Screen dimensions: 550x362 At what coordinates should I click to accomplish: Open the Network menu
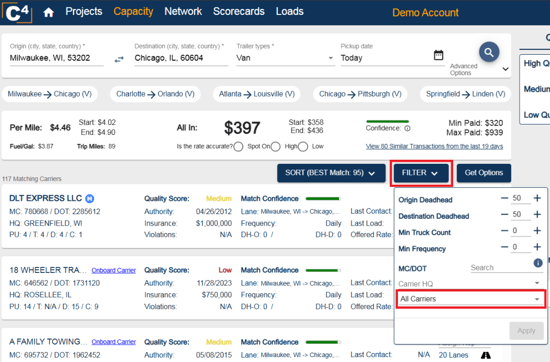[x=183, y=12]
